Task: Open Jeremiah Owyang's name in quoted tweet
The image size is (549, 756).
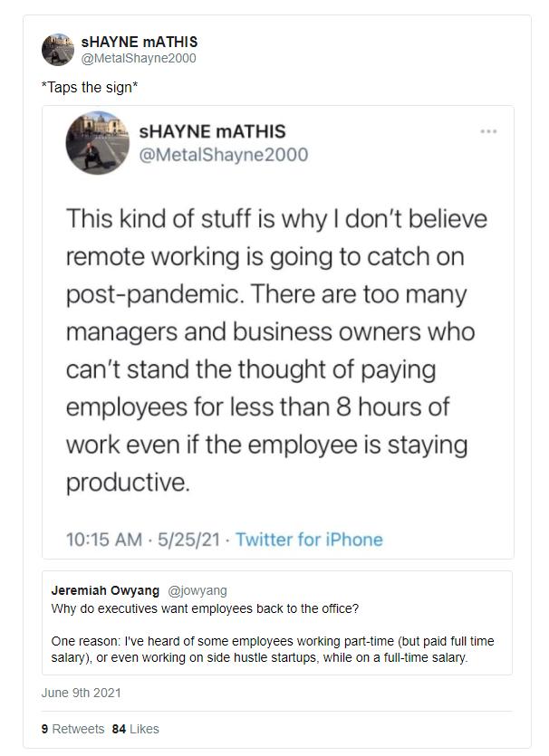Action: (104, 589)
